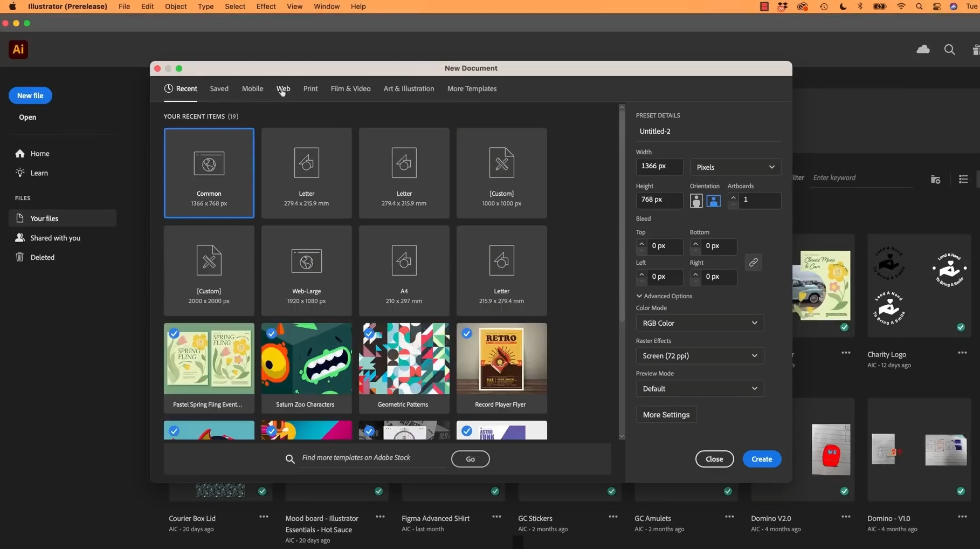The image size is (980, 549).
Task: Choose the Geometric Patterns template
Action: coord(404,368)
